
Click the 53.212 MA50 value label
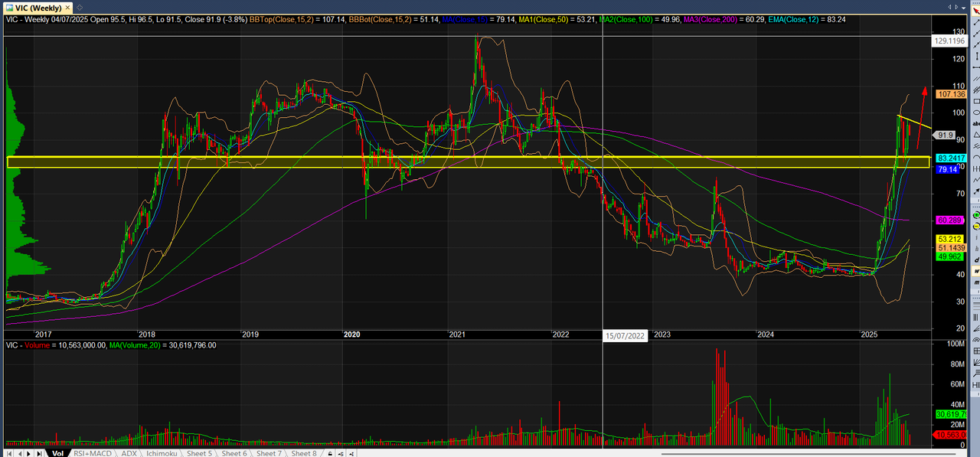click(950, 239)
